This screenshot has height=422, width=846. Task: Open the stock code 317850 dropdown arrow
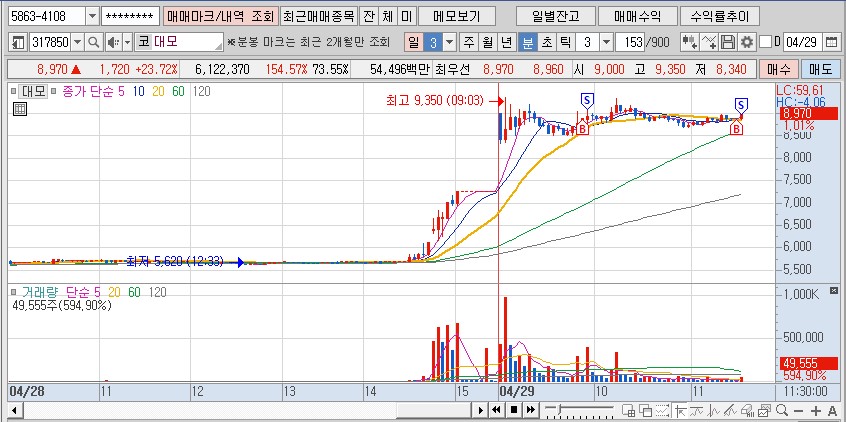coord(78,42)
